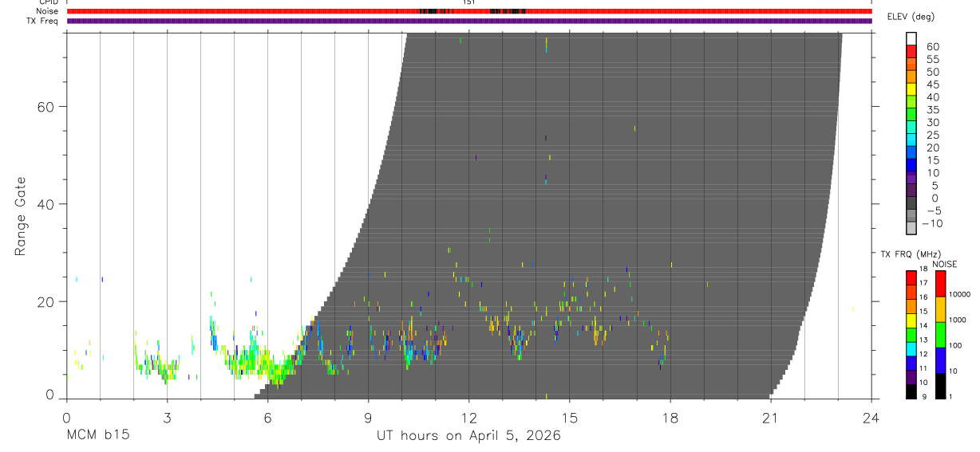
Task: Click the 'MCM b15' radar label
Action: coord(97,436)
